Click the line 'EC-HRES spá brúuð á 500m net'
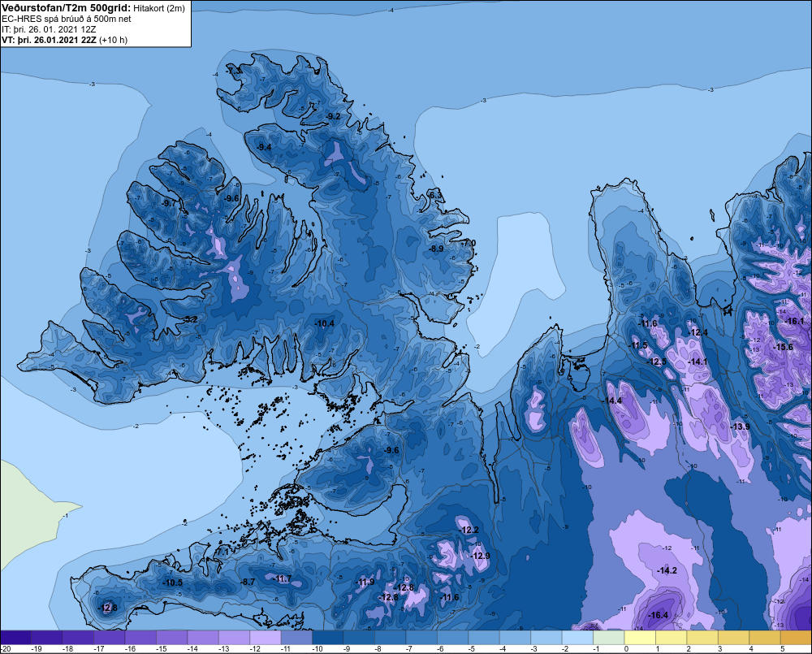 (x=67, y=19)
